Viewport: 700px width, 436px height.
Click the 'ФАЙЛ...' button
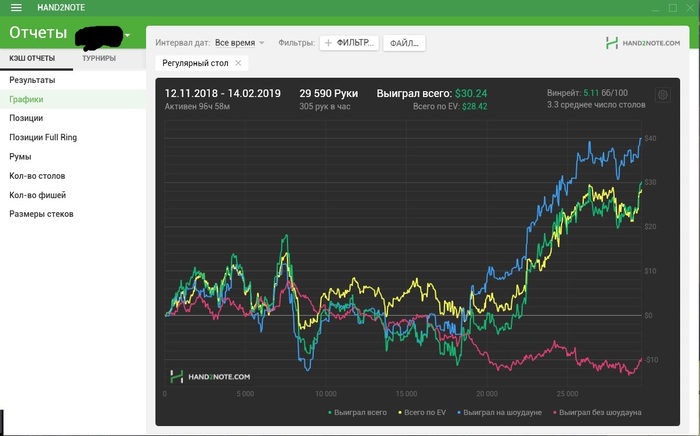[404, 43]
